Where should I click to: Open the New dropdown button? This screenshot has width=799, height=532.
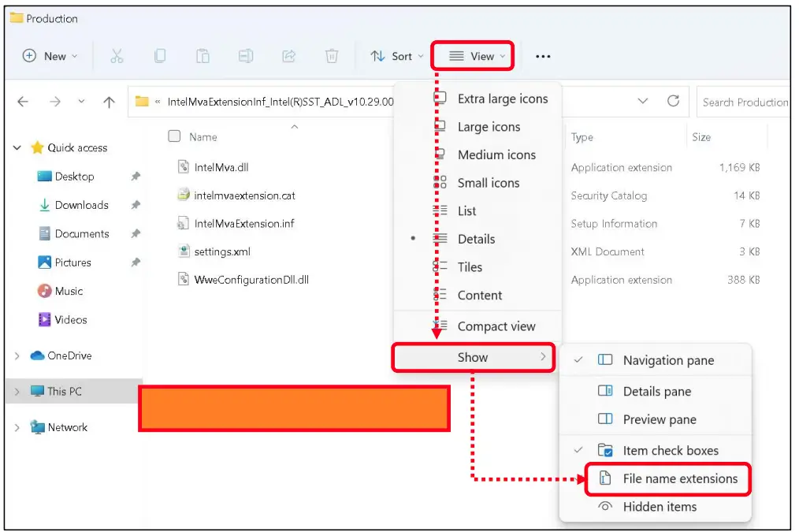pos(50,56)
